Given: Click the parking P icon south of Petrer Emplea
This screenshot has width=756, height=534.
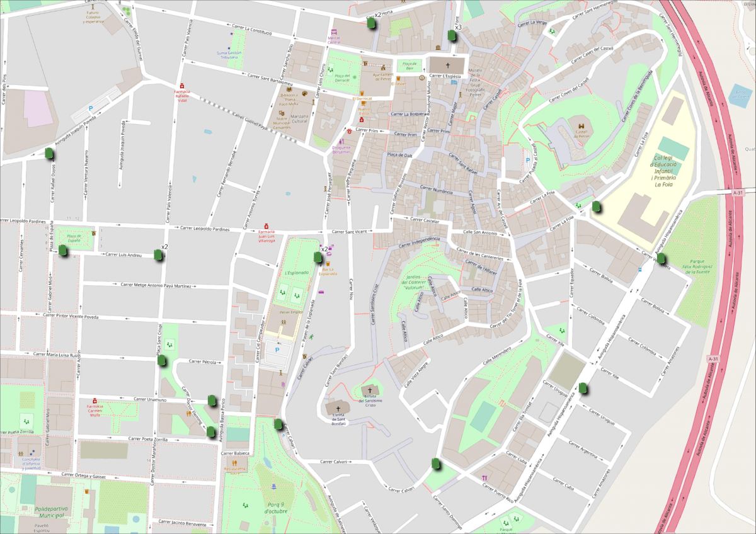Looking at the screenshot, I should tap(277, 348).
